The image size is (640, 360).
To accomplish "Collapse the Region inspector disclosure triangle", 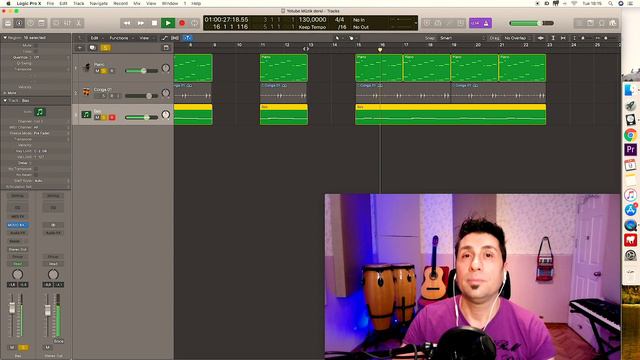I will coord(5,38).
